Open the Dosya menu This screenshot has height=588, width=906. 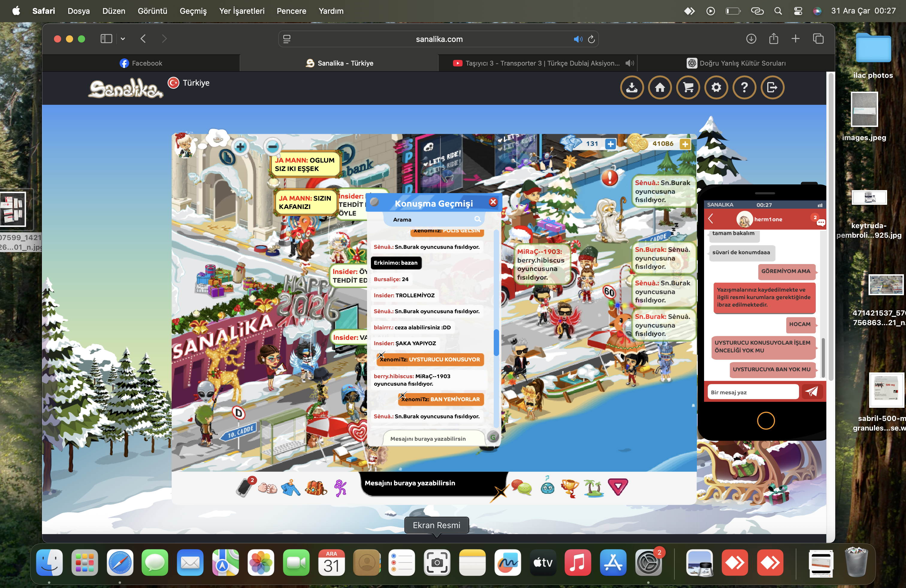click(x=79, y=11)
